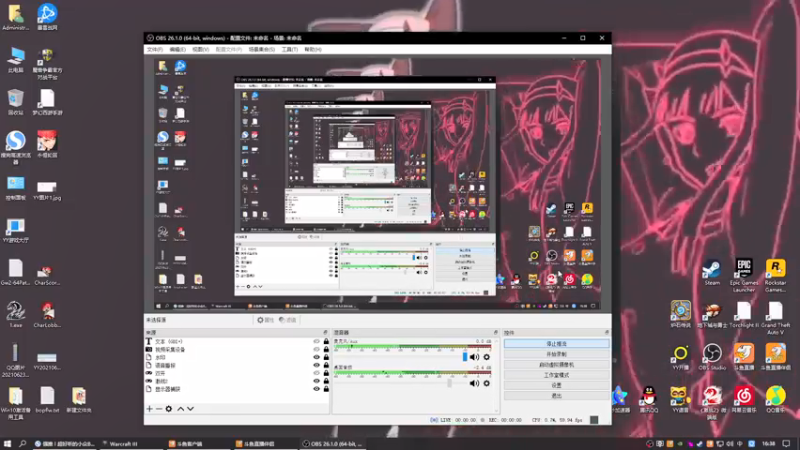Open 斗鱼直播 desktop icon

pos(743,357)
